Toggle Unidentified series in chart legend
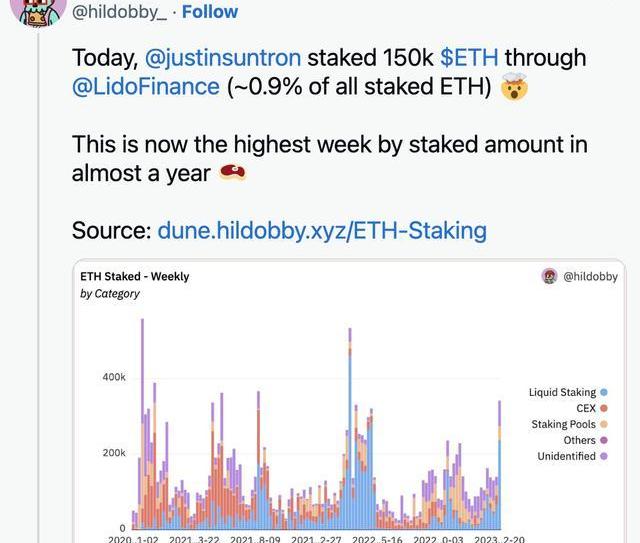The height and width of the screenshot is (543, 640). (604, 456)
